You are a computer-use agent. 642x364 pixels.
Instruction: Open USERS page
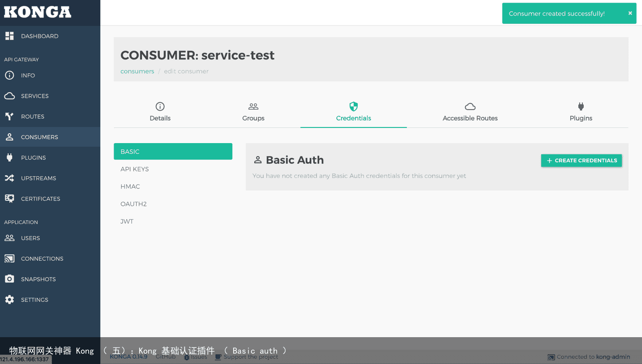tap(50, 238)
